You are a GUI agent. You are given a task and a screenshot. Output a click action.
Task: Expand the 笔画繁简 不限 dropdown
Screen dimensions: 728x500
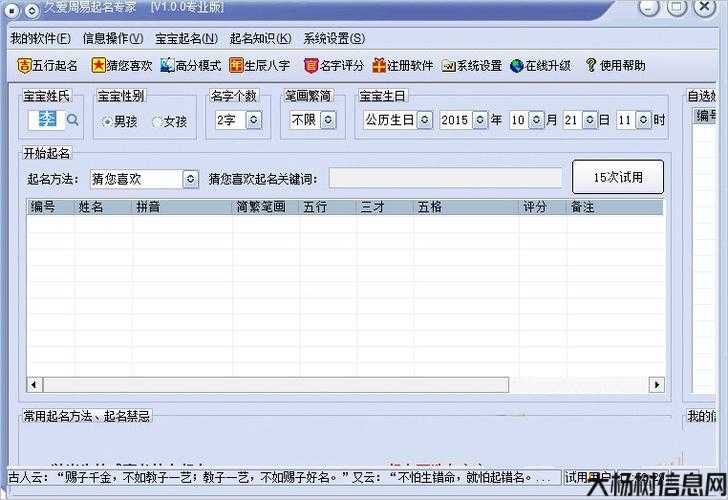point(328,120)
